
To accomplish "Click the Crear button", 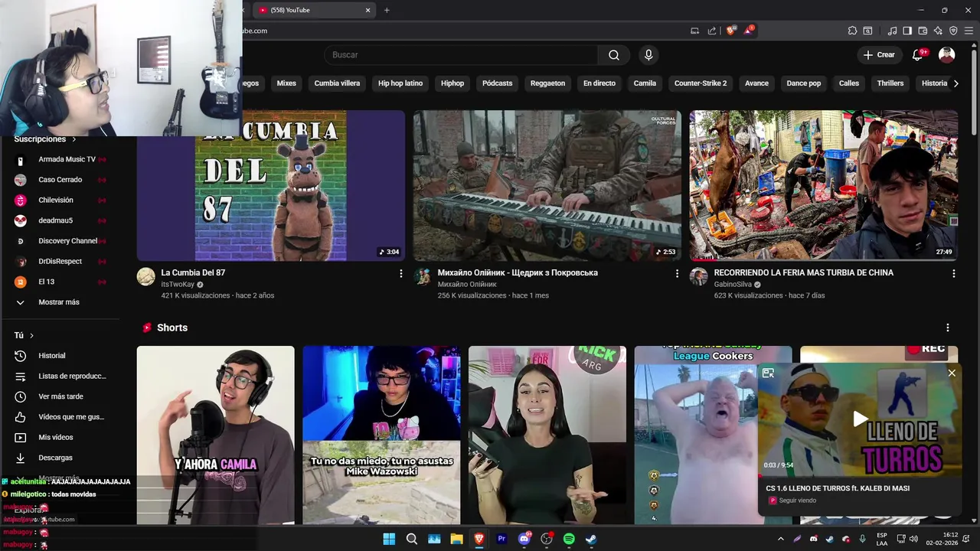I will tap(879, 55).
